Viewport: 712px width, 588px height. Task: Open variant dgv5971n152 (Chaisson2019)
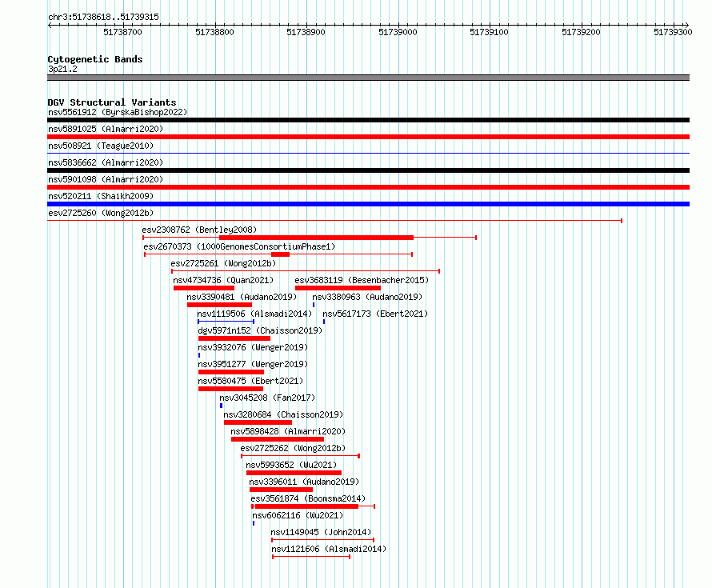pyautogui.click(x=260, y=330)
